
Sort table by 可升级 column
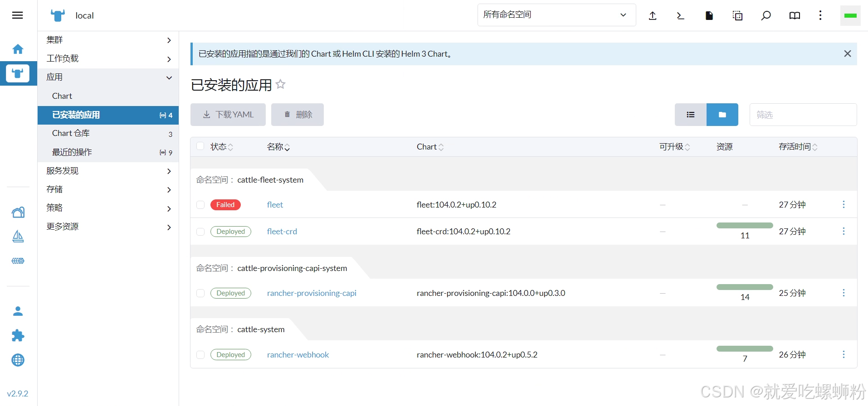(x=675, y=147)
